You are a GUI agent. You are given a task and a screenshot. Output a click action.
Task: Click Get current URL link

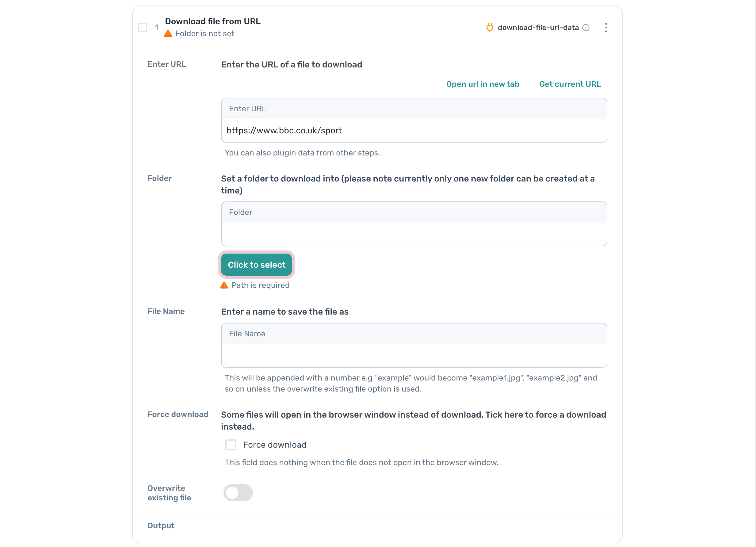pyautogui.click(x=570, y=84)
